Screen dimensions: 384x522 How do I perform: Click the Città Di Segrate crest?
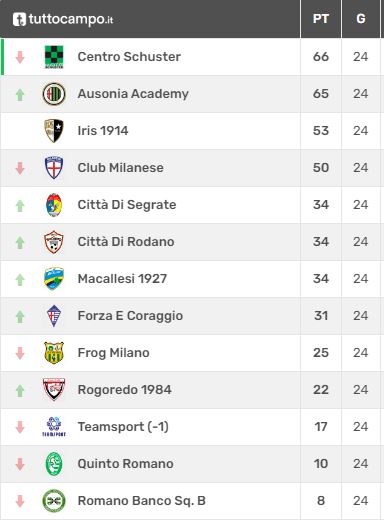54,205
